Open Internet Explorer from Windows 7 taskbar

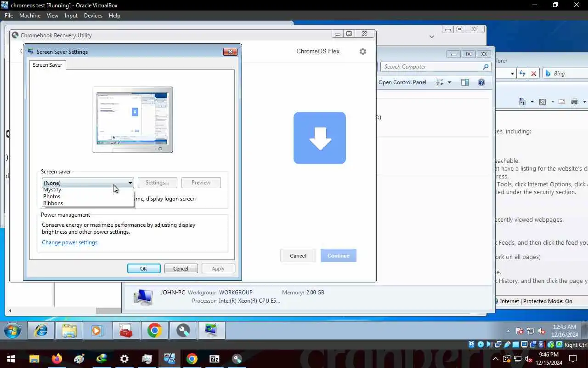click(x=41, y=331)
